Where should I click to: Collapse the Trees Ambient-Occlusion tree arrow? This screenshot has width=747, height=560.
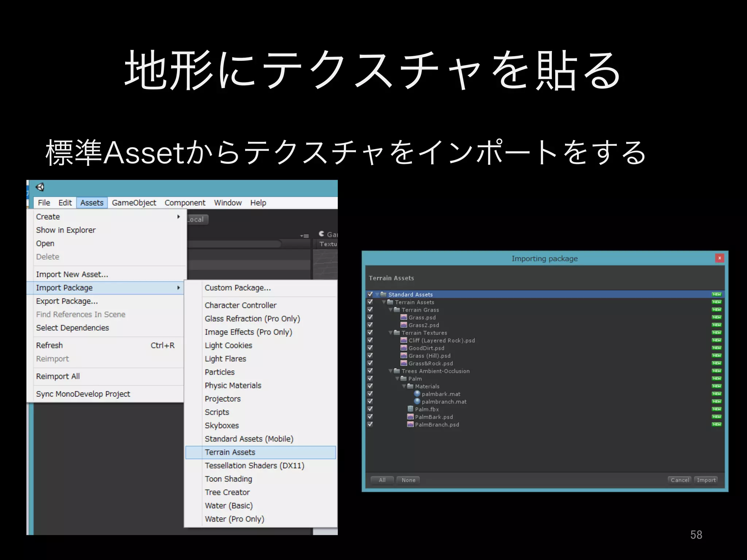391,371
